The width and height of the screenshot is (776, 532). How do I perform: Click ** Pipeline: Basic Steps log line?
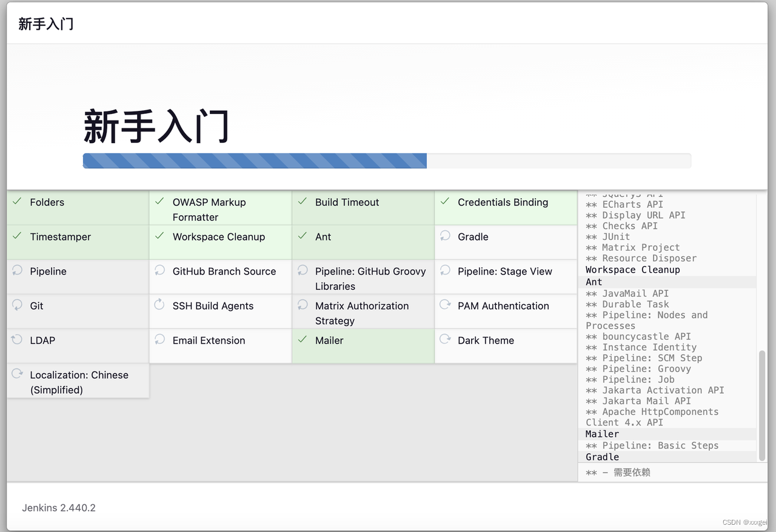click(x=652, y=445)
